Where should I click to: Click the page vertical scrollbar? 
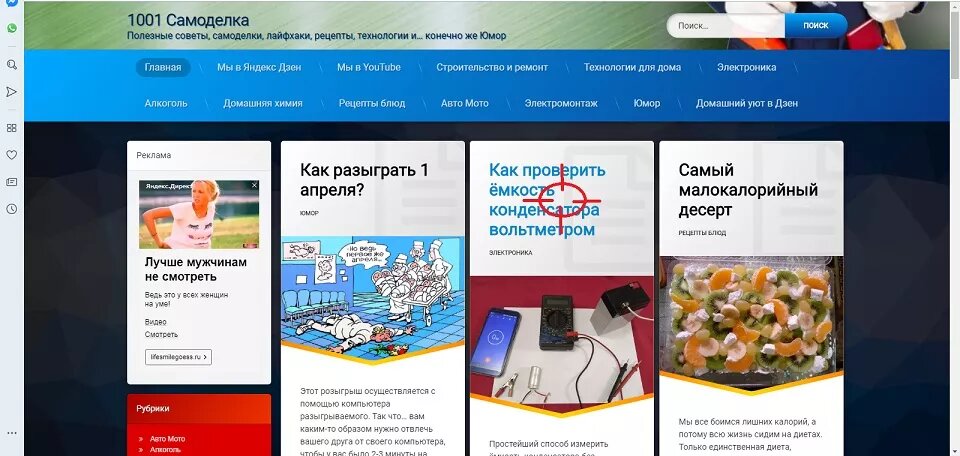coord(954,228)
